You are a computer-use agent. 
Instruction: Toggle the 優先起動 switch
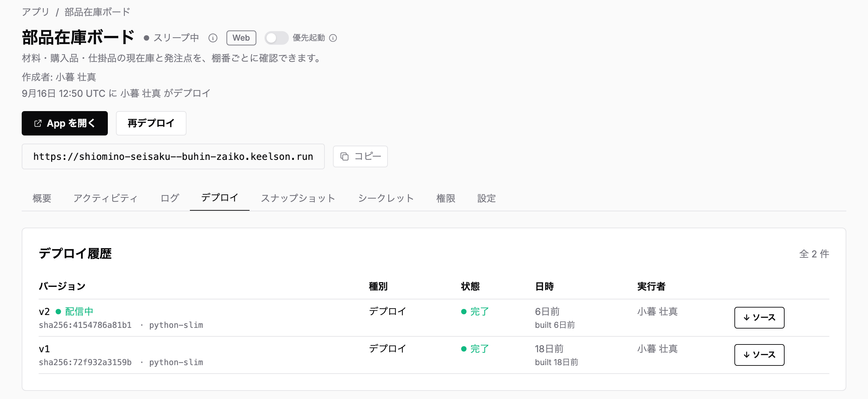tap(276, 38)
